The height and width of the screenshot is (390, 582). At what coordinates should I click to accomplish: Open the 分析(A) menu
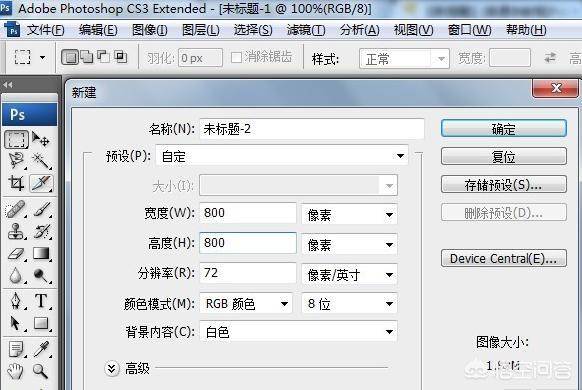(x=360, y=30)
